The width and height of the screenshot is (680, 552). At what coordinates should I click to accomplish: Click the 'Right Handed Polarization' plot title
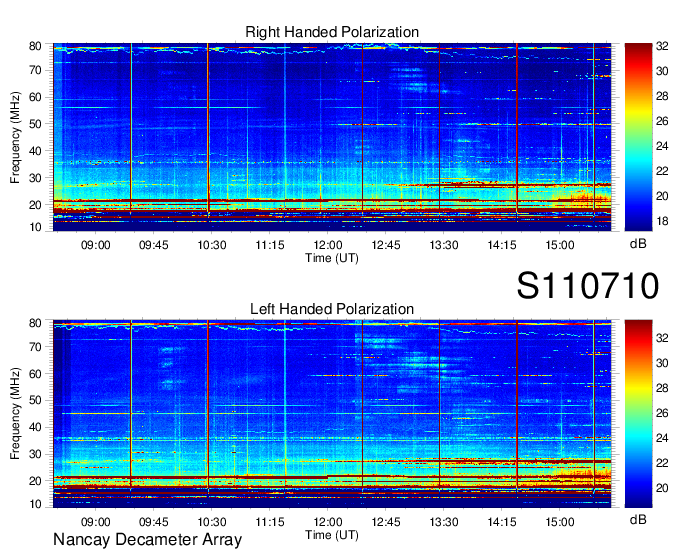click(332, 32)
